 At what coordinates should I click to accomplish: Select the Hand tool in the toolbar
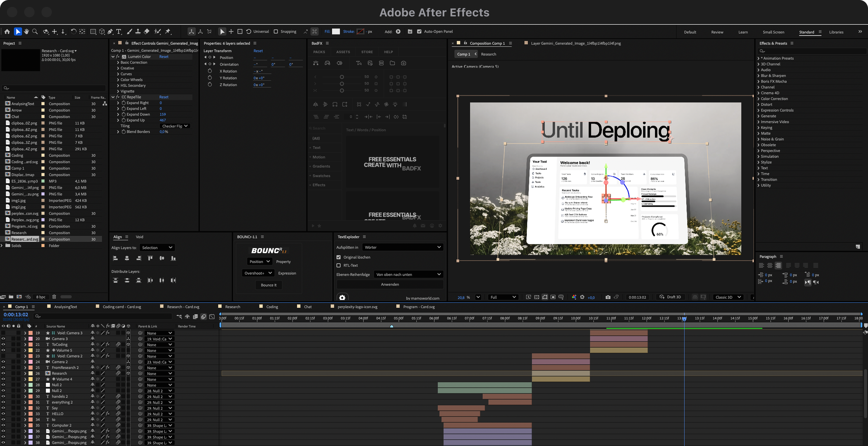coord(26,31)
